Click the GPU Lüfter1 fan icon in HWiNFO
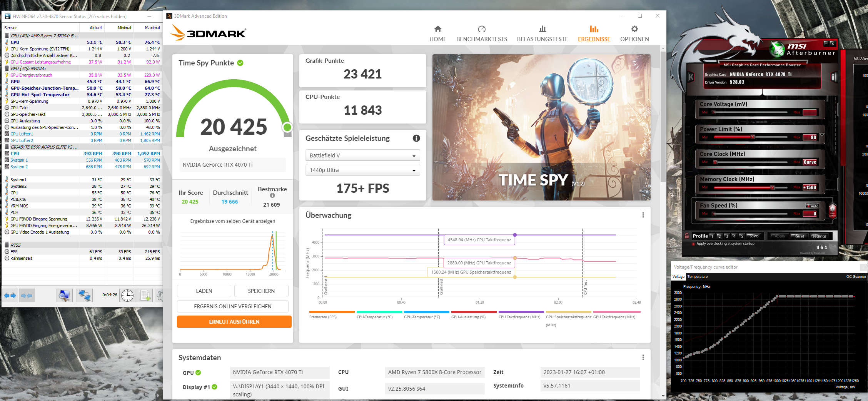The height and width of the screenshot is (401, 868). [x=7, y=134]
